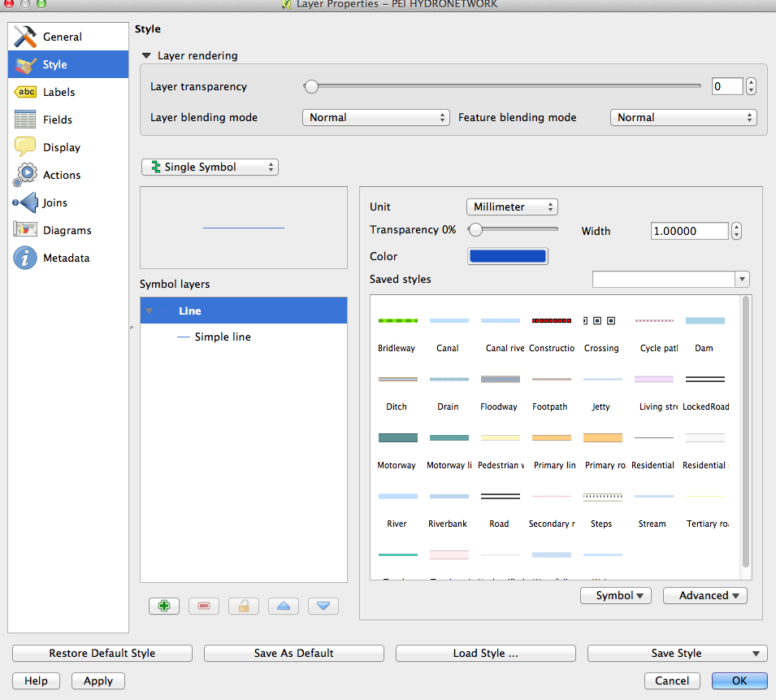Click the red remove symbol layer button
Viewport: 776px width, 700px height.
click(204, 607)
